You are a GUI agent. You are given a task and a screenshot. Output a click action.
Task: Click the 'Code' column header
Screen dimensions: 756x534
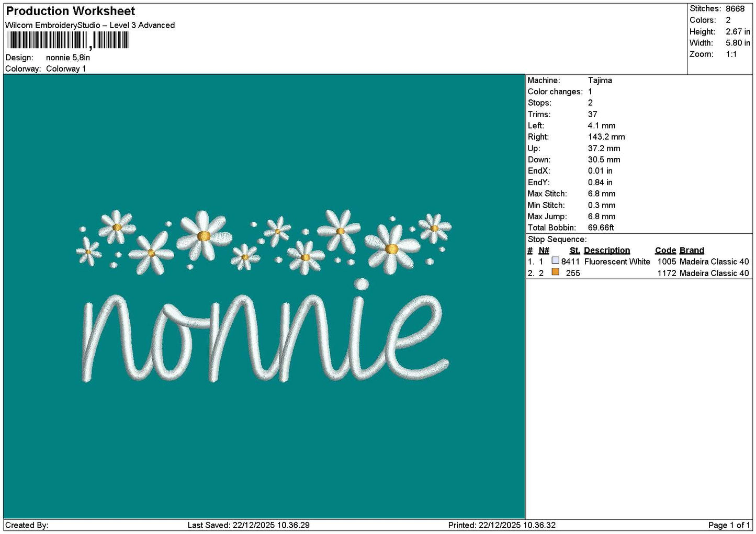point(665,251)
